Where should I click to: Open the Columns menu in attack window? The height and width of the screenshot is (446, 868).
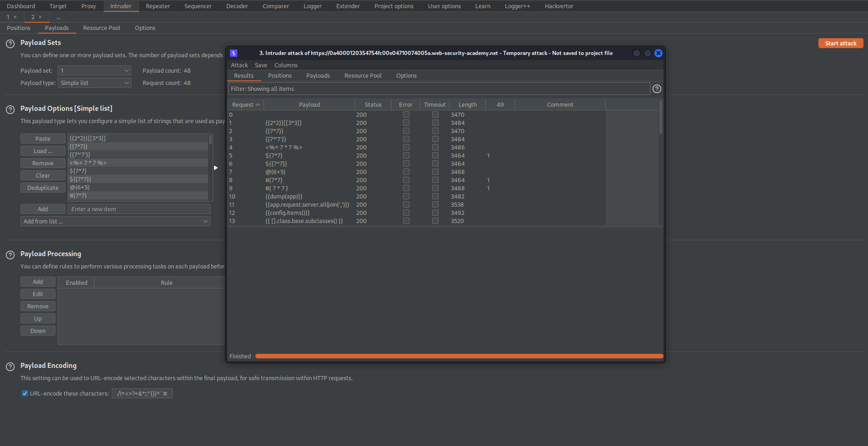[x=286, y=65]
